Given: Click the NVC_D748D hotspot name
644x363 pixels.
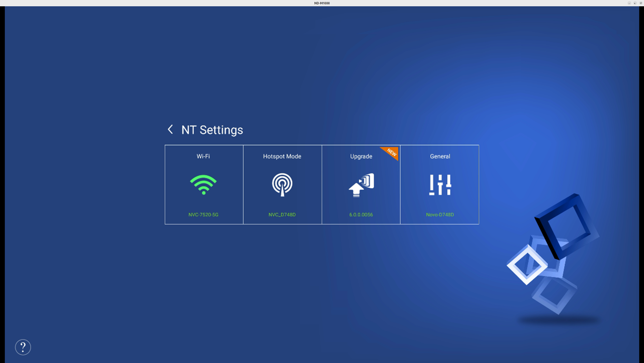Looking at the screenshot, I should 282,215.
